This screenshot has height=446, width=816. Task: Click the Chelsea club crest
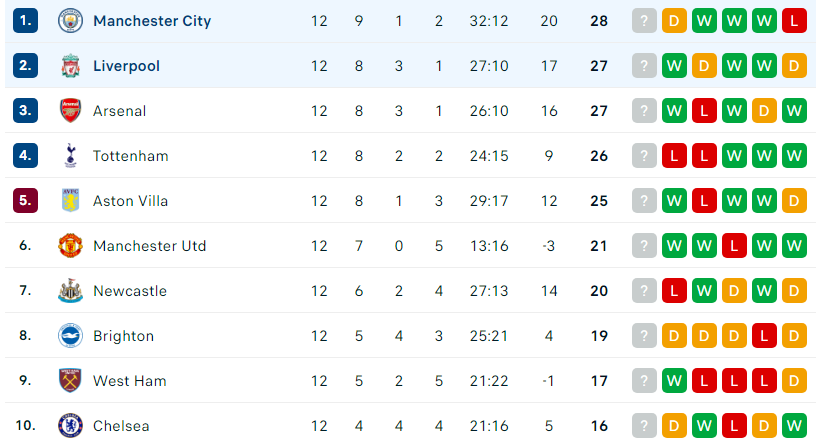[x=70, y=426]
